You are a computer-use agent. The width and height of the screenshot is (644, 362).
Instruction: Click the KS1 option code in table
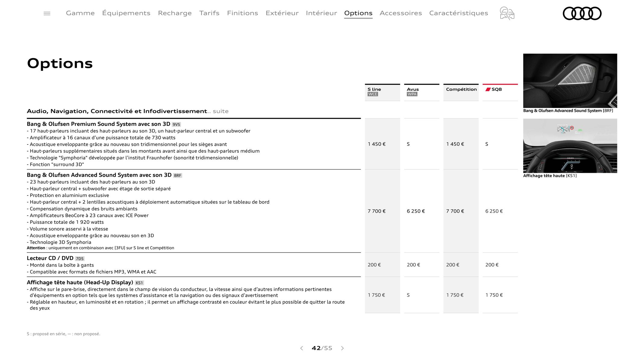[x=139, y=283]
